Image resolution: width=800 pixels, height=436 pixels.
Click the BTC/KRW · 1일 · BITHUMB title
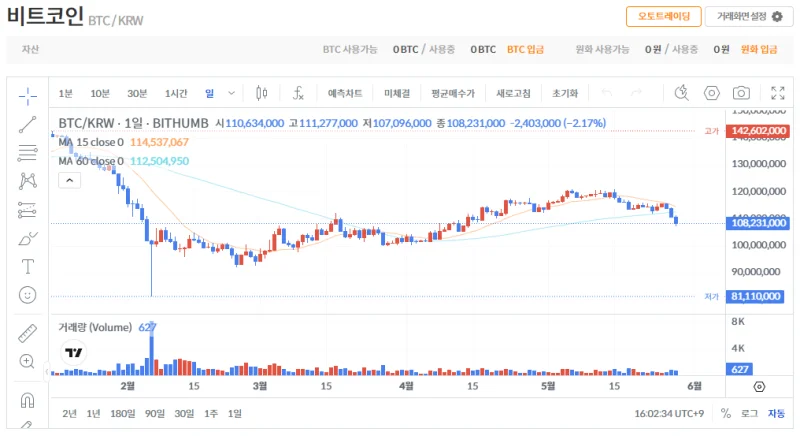(133, 123)
